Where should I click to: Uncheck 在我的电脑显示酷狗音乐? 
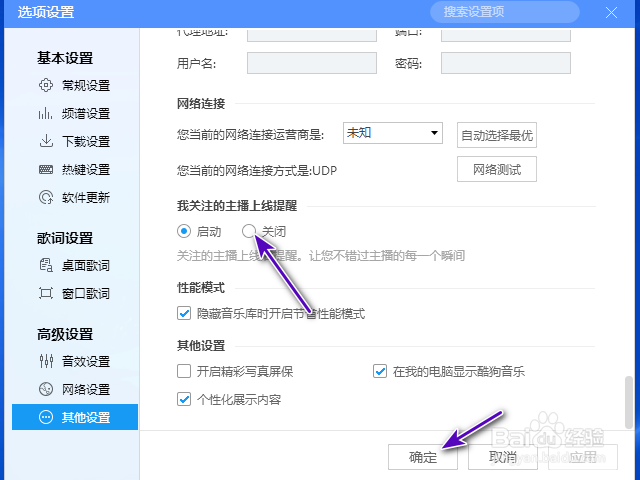[x=380, y=371]
